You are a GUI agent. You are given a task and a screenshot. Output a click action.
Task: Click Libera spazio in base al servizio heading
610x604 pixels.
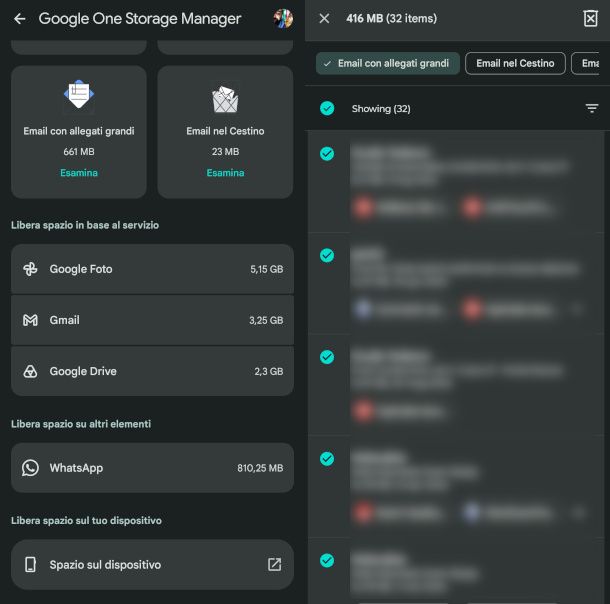point(85,225)
